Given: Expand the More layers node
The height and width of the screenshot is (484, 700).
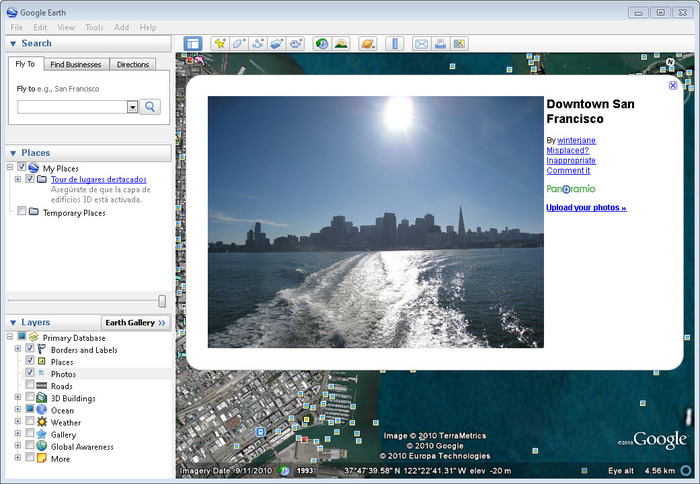Looking at the screenshot, I should [x=18, y=457].
